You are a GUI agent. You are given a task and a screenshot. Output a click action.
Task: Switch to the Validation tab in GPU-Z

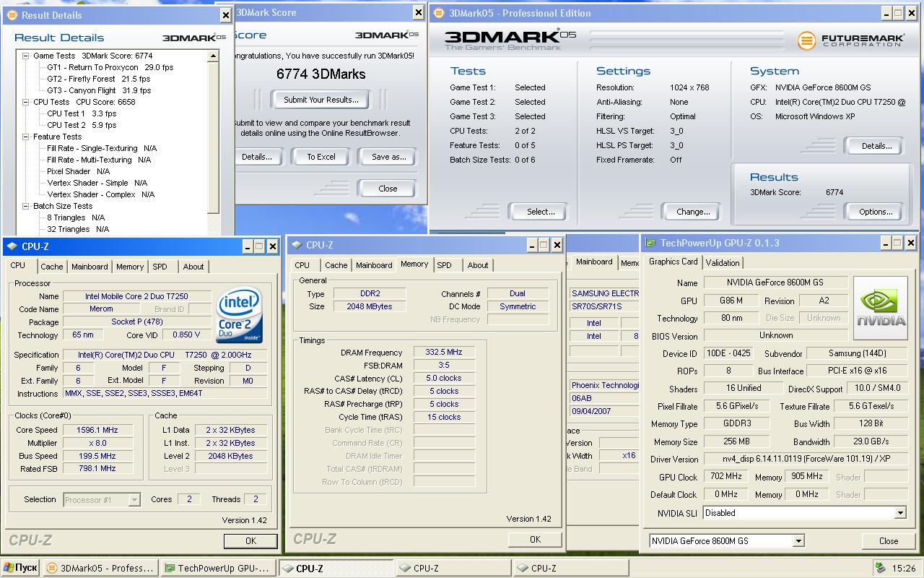[x=723, y=263]
